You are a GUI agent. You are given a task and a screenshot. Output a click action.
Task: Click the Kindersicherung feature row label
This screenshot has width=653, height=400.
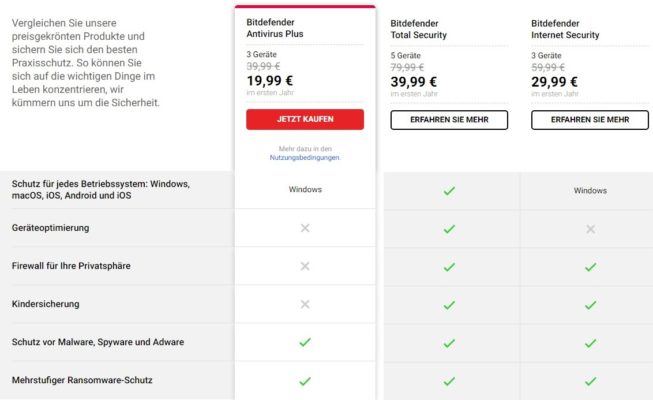[45, 304]
